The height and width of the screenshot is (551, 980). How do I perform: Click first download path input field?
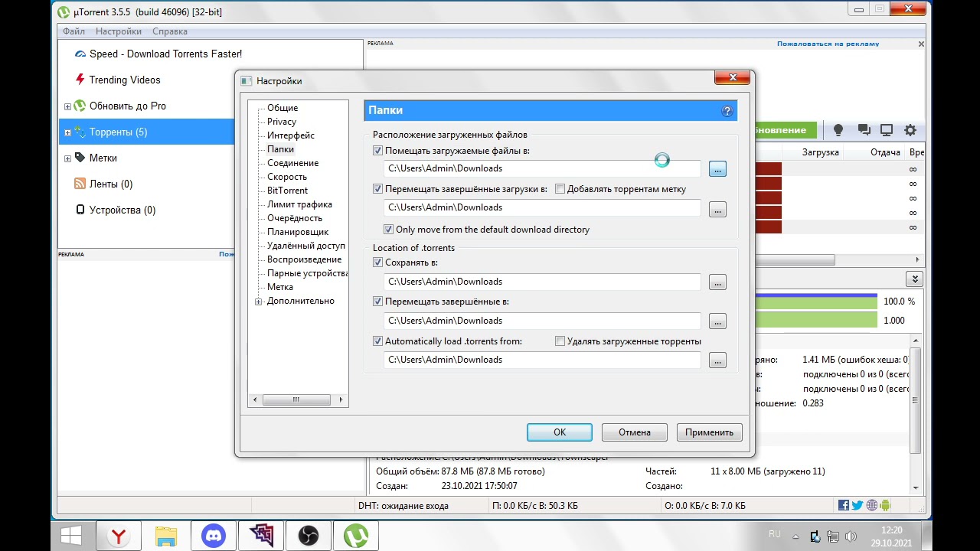(x=542, y=168)
